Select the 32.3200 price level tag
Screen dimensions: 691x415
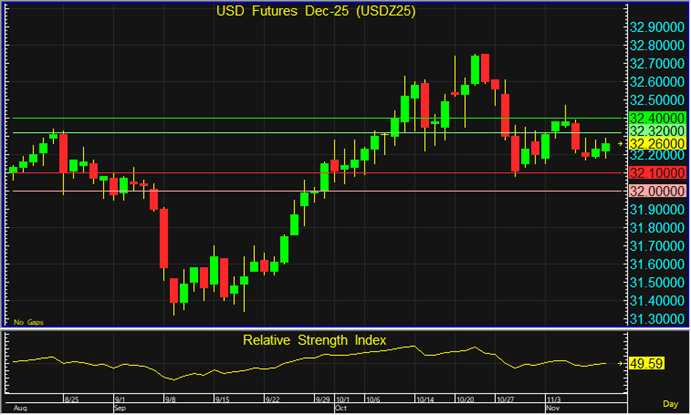click(x=656, y=131)
